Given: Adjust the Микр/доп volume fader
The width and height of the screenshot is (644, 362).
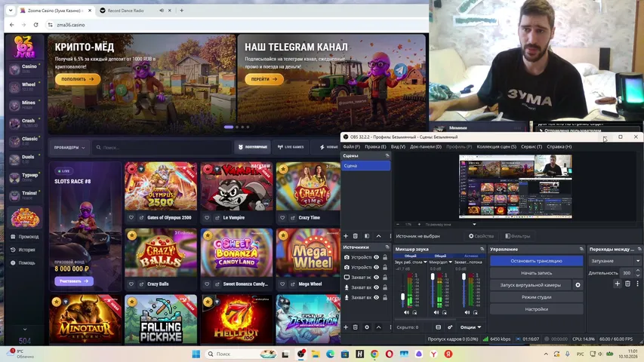Looking at the screenshot, I should click(x=433, y=278).
